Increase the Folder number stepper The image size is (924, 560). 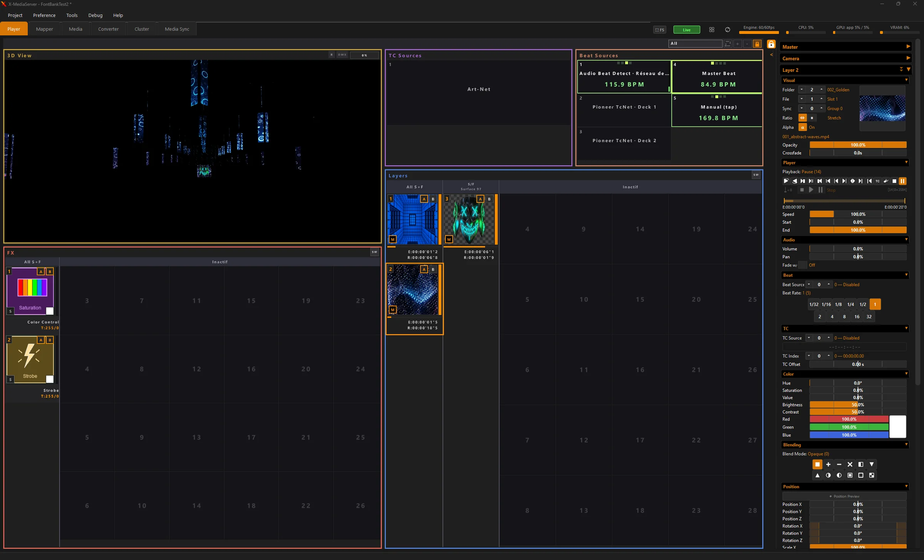click(821, 90)
